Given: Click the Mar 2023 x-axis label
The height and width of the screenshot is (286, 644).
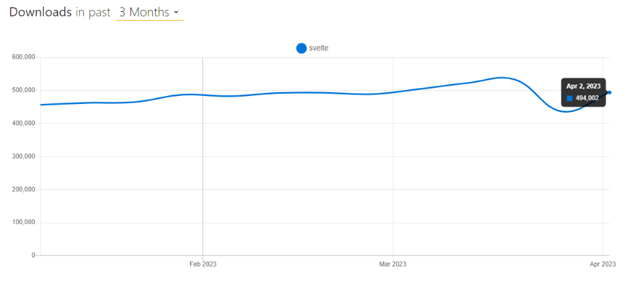Looking at the screenshot, I should [393, 265].
